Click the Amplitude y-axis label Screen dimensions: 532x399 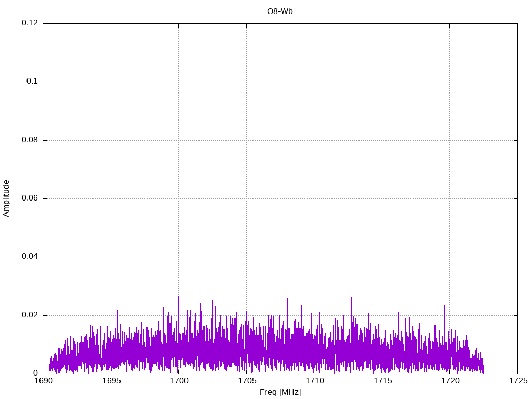pos(6,198)
